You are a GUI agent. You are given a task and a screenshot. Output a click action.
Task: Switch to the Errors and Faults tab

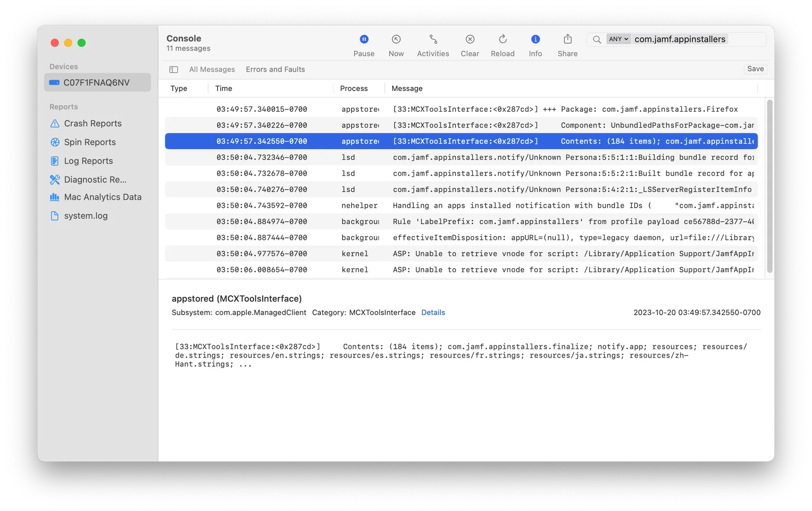pos(275,69)
